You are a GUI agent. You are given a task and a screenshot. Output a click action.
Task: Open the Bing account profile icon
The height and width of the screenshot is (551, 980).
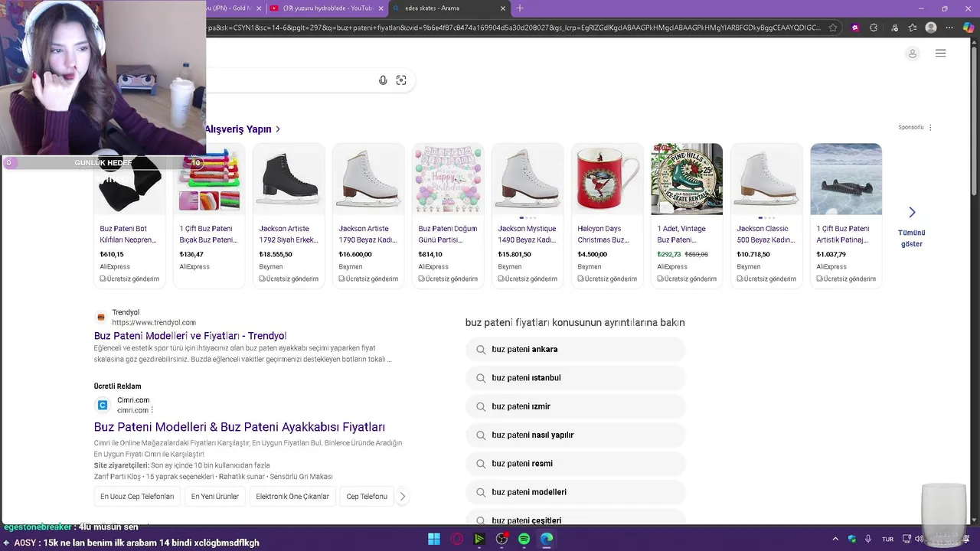tap(912, 54)
